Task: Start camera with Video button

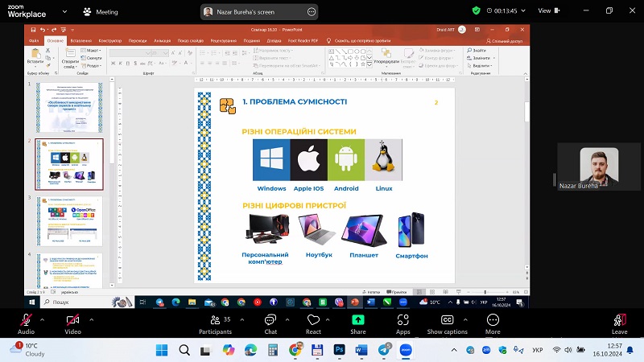Action: point(72,324)
